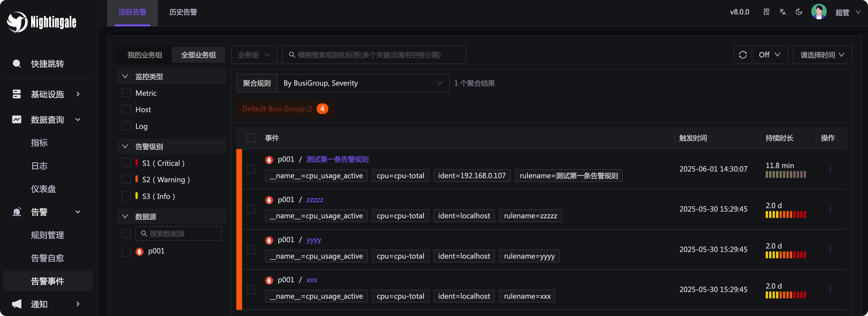Open three-dot actions for zzzzz alert
This screenshot has width=868, height=316.
(x=830, y=209)
